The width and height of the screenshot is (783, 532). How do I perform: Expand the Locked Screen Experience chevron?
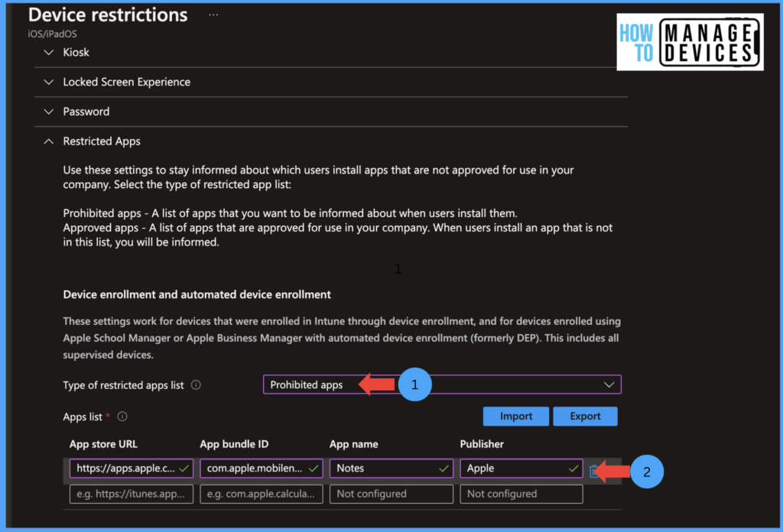(48, 82)
